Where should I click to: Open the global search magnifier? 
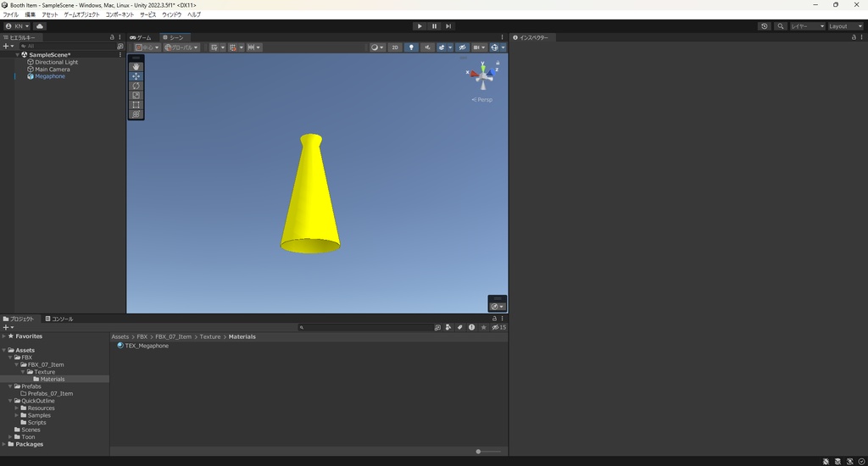coord(780,26)
